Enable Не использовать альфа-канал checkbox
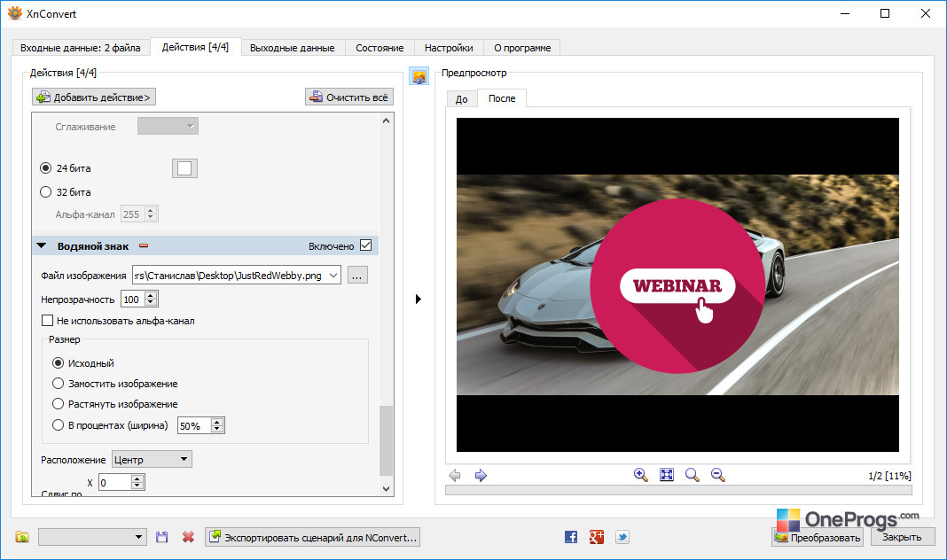This screenshot has width=947, height=560. click(47, 321)
